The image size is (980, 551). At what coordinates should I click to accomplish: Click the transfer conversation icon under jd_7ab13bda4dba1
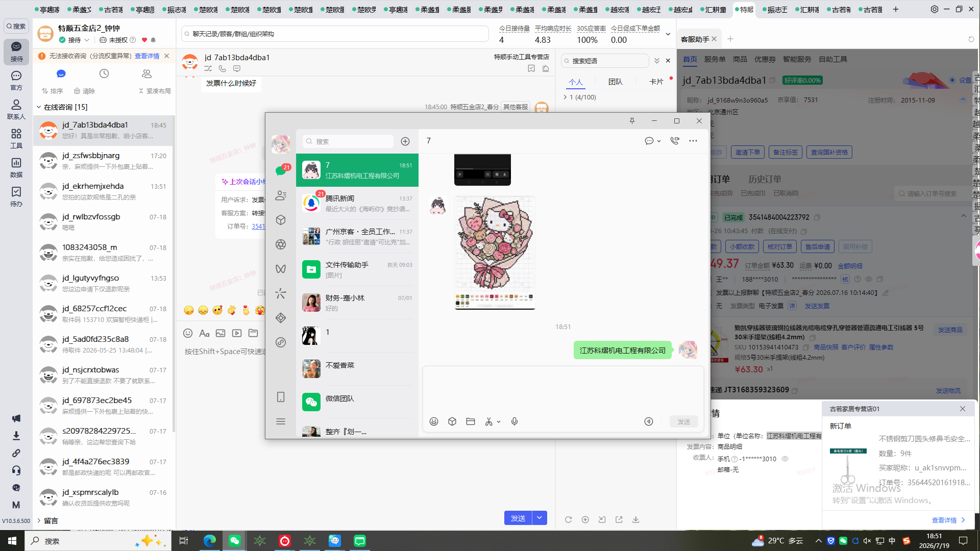[208, 68]
